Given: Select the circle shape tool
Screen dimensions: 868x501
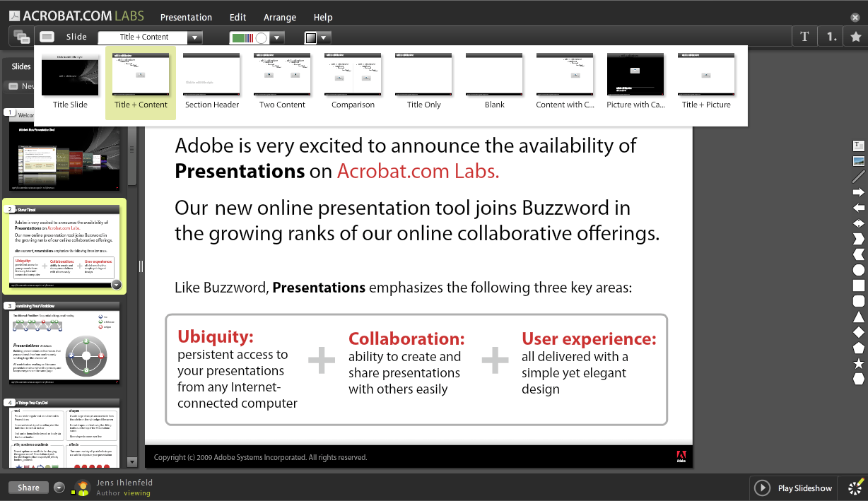Looking at the screenshot, I should click(858, 269).
